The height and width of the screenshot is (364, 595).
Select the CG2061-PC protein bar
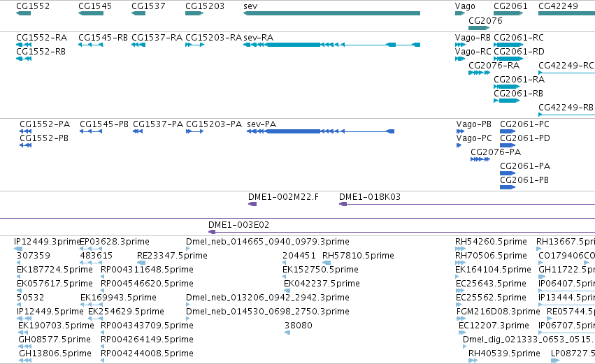(x=508, y=131)
